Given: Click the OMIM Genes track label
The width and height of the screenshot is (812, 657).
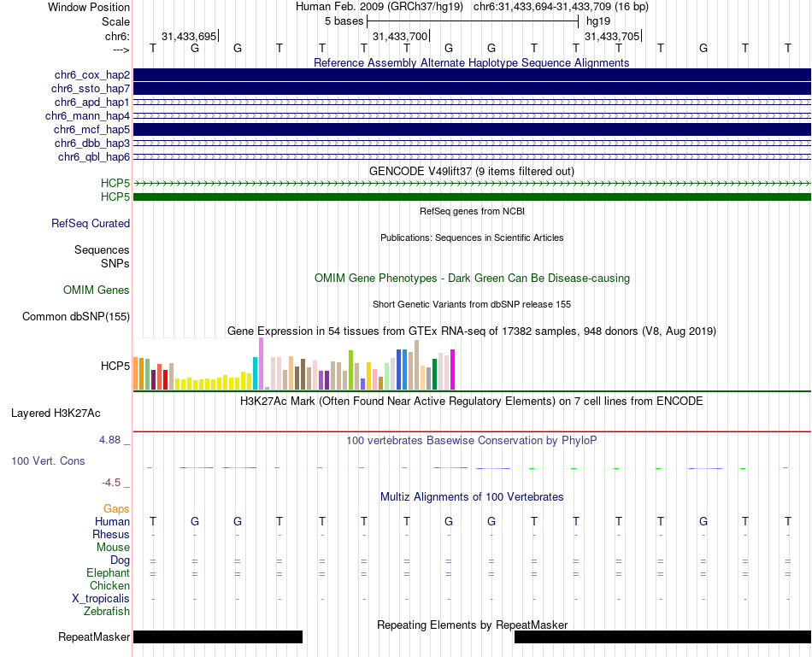Looking at the screenshot, I should click(x=97, y=290).
